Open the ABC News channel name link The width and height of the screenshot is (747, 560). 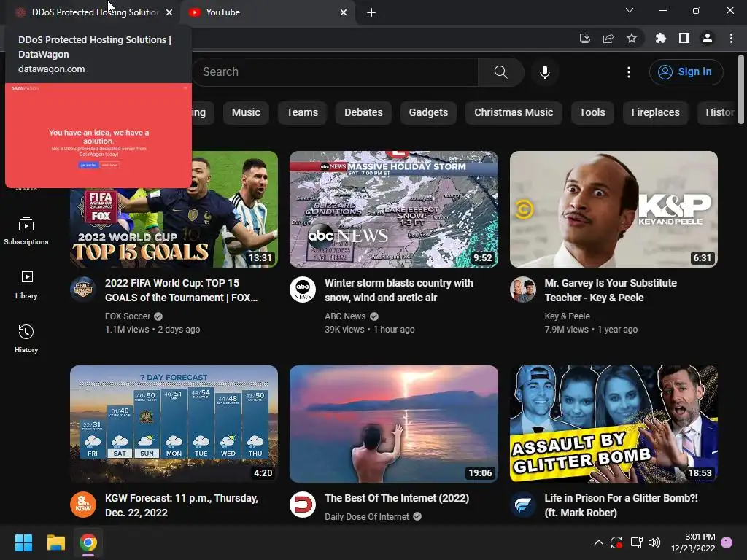(345, 316)
